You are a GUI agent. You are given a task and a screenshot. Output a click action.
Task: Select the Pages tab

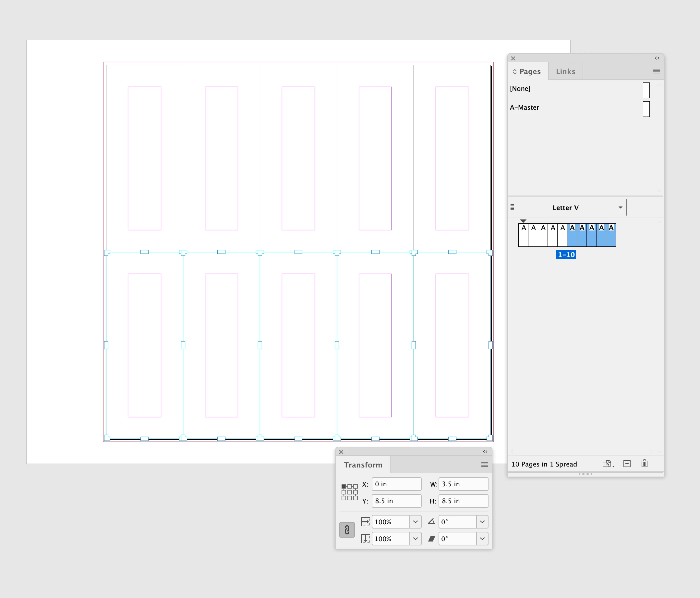click(530, 71)
